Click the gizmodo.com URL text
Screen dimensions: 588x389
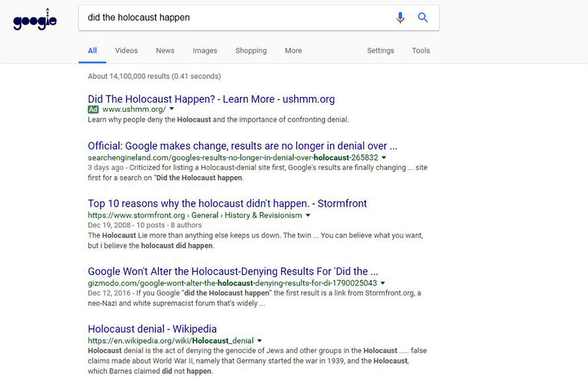[232, 283]
